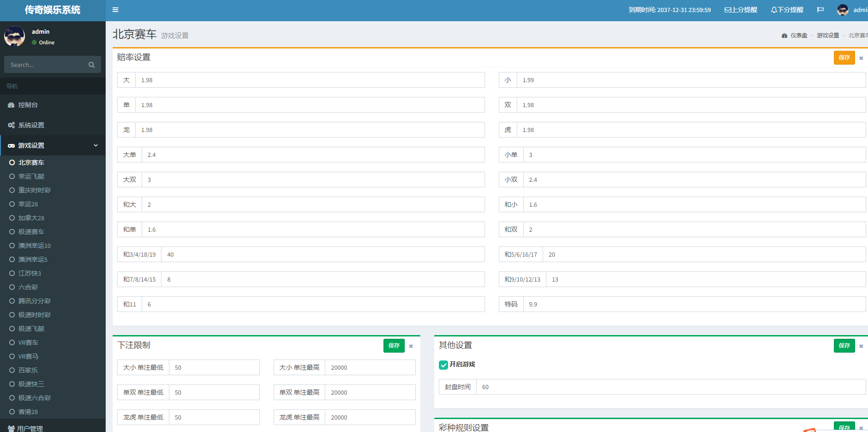Click the 系统设置 gears icon

[11, 126]
